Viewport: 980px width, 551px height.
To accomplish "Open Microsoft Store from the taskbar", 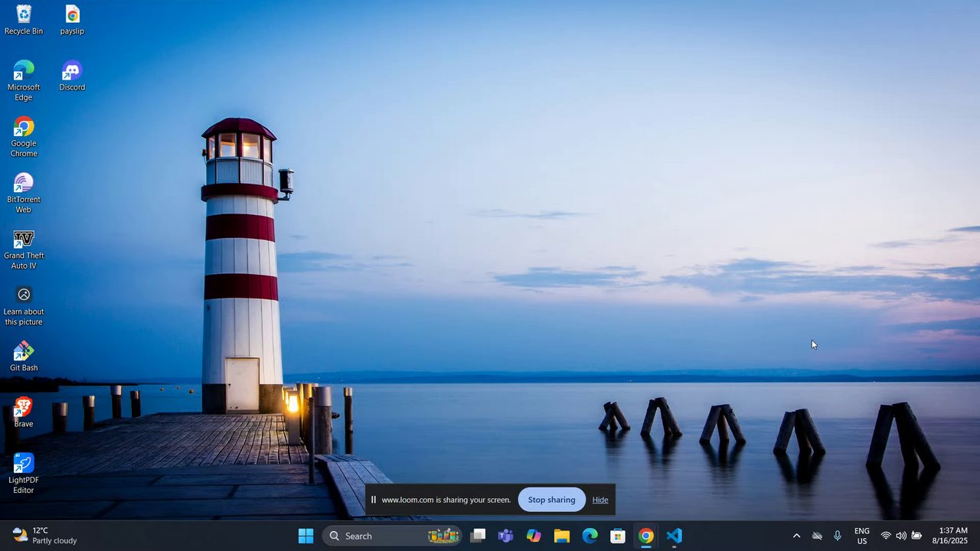I will [x=618, y=536].
